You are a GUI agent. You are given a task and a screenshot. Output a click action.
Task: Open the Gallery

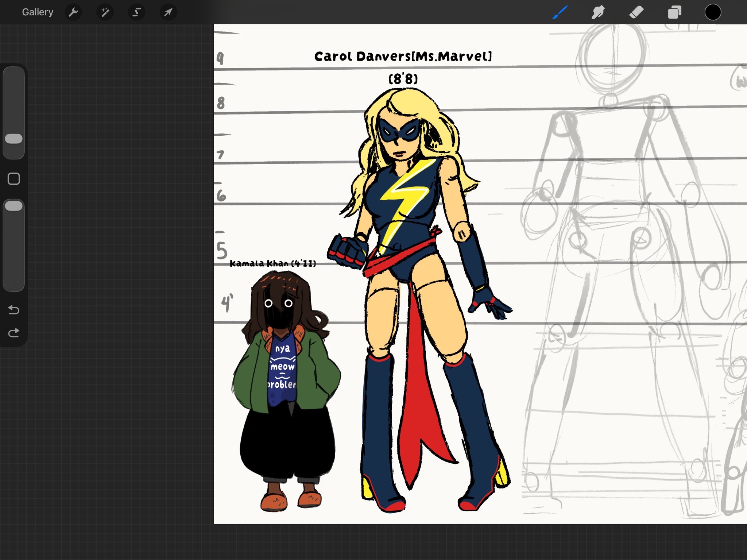38,12
